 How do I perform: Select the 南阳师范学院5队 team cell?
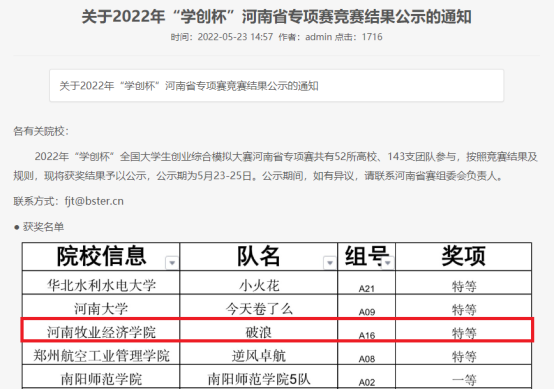tap(259, 377)
